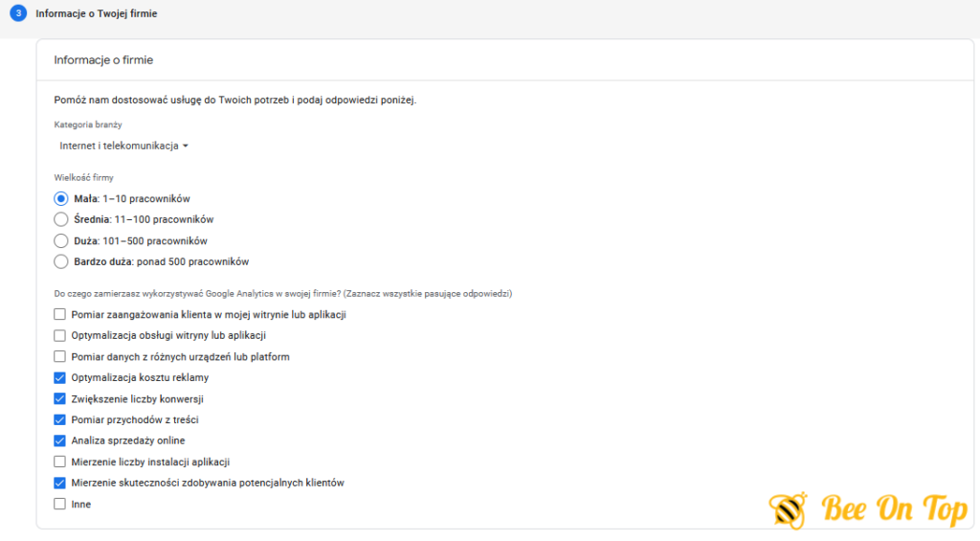Enable Optymalizacja obsługi witryny lub aplikacji
The width and height of the screenshot is (980, 541).
[59, 336]
